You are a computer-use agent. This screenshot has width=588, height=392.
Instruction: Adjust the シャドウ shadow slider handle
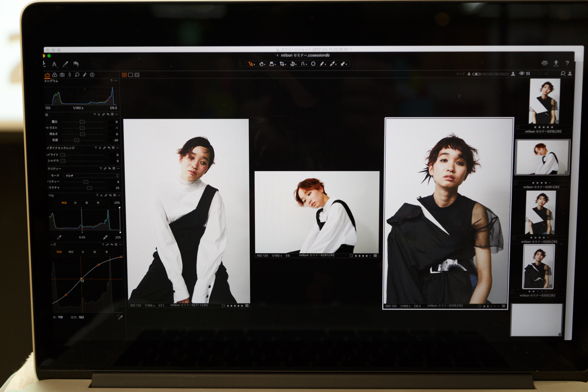63,161
